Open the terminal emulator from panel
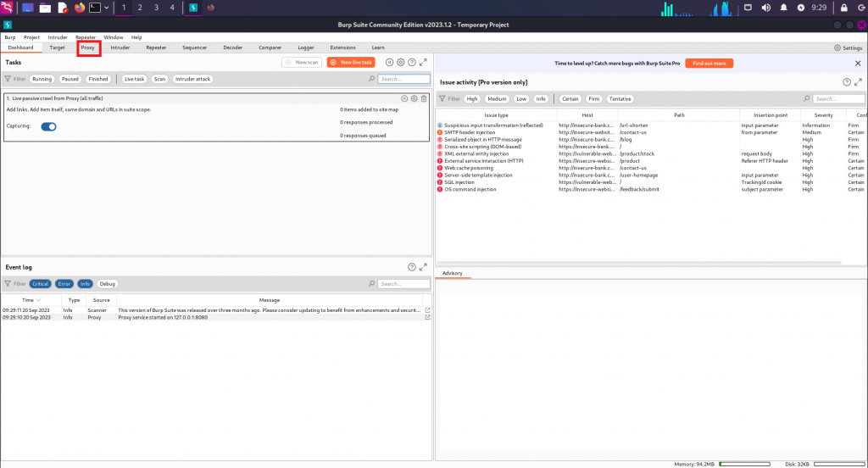Screen dimensions: 868x468 point(95,8)
